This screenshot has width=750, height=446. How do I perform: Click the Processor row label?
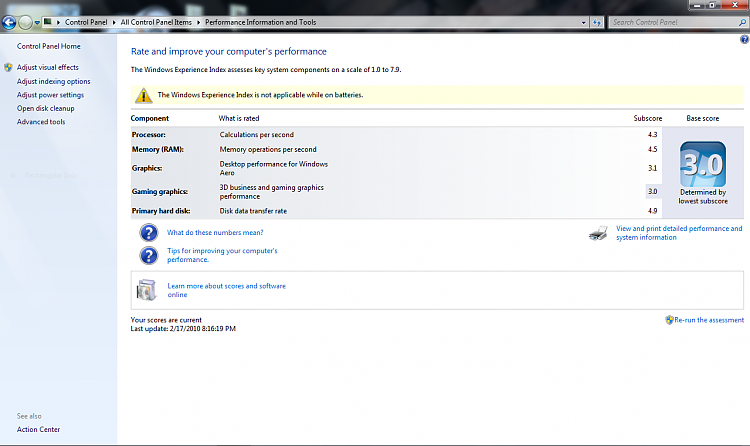click(x=149, y=135)
